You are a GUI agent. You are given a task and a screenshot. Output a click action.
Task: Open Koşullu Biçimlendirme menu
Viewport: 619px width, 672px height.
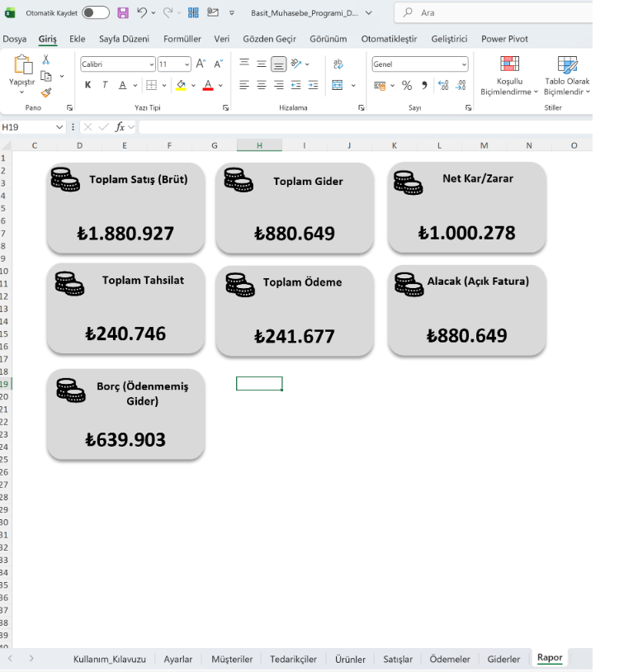click(x=509, y=75)
